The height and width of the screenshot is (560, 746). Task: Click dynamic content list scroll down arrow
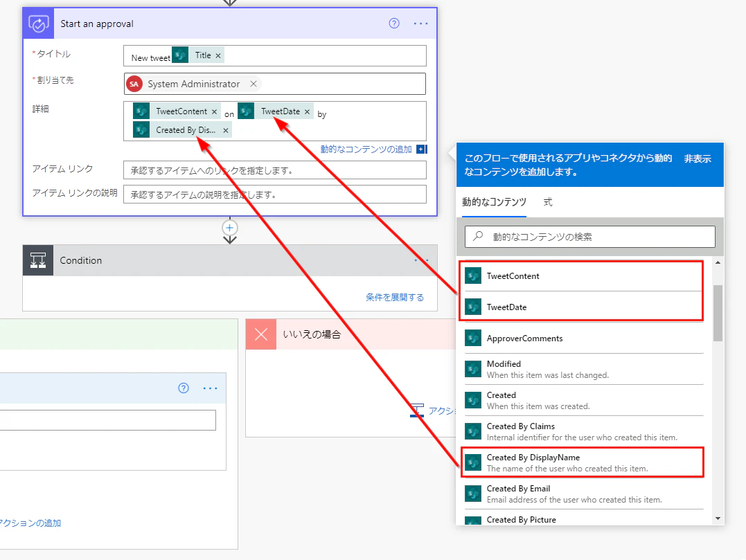click(718, 518)
